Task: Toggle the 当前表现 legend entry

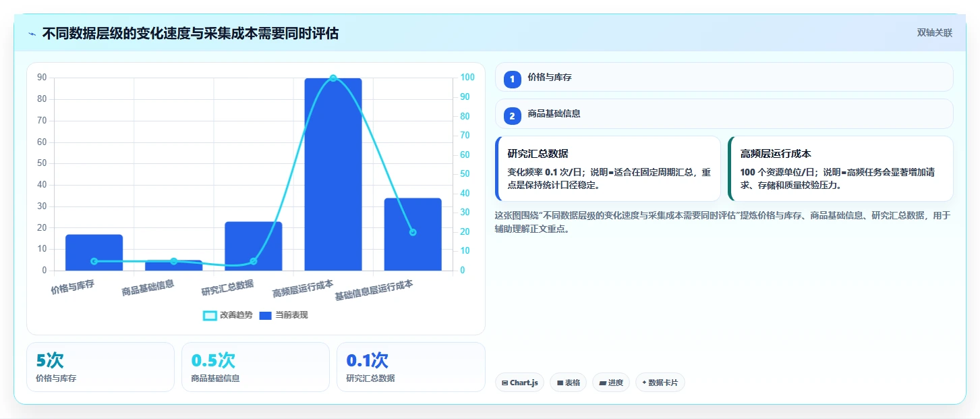Action: click(x=283, y=315)
